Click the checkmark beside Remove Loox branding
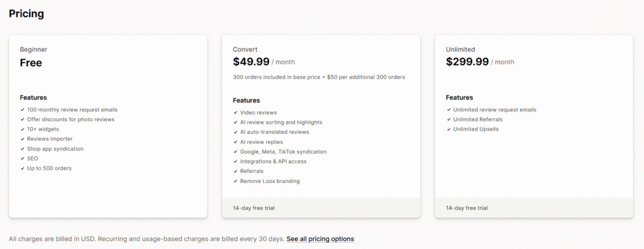This screenshot has height=249, width=644. coord(235,181)
